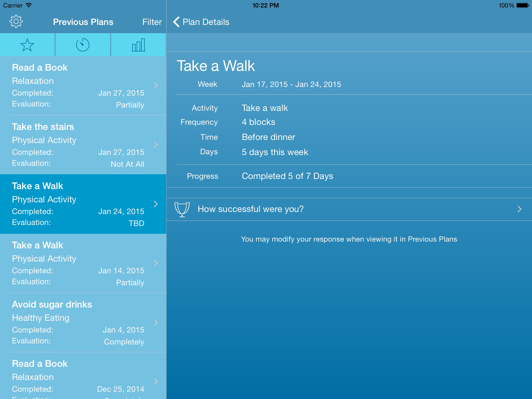Select the bar chart statistics icon
The image size is (532, 399).
pos(138,45)
